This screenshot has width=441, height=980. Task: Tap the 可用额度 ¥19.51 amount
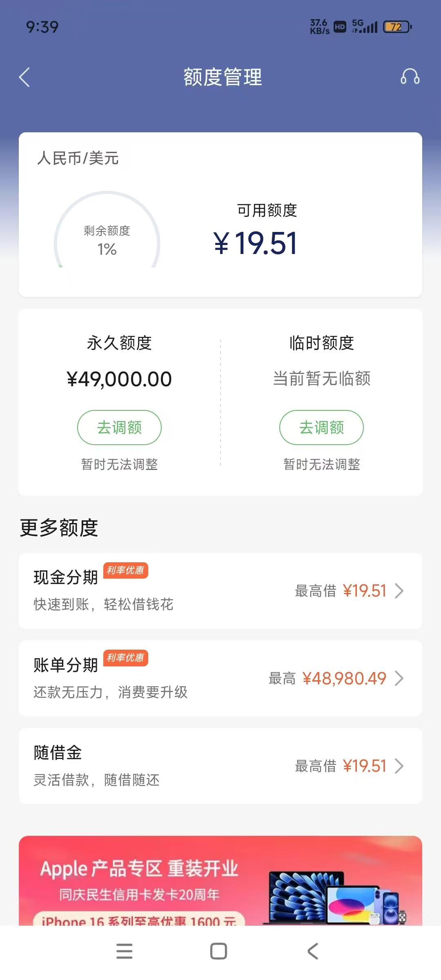click(x=256, y=243)
